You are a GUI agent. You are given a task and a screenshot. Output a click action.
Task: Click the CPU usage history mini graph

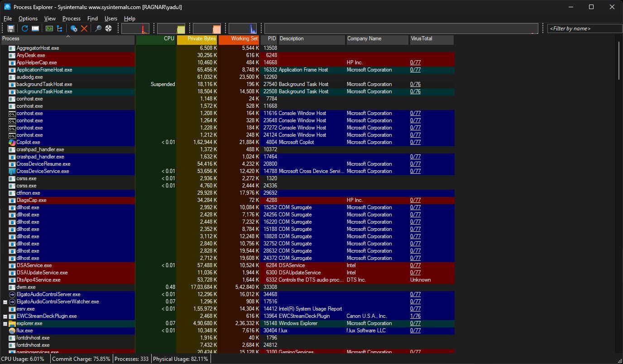click(135, 29)
